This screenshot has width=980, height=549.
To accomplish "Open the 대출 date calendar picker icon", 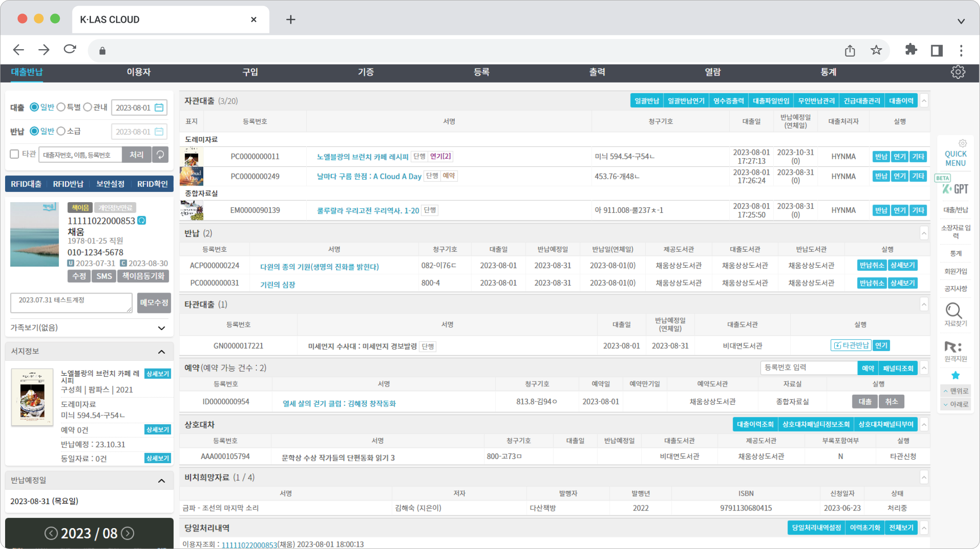I will pos(159,108).
